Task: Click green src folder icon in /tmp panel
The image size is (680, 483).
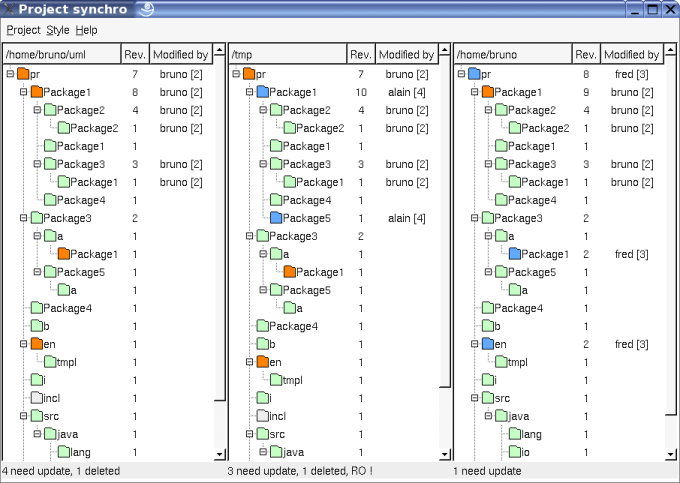Action: coord(262,434)
